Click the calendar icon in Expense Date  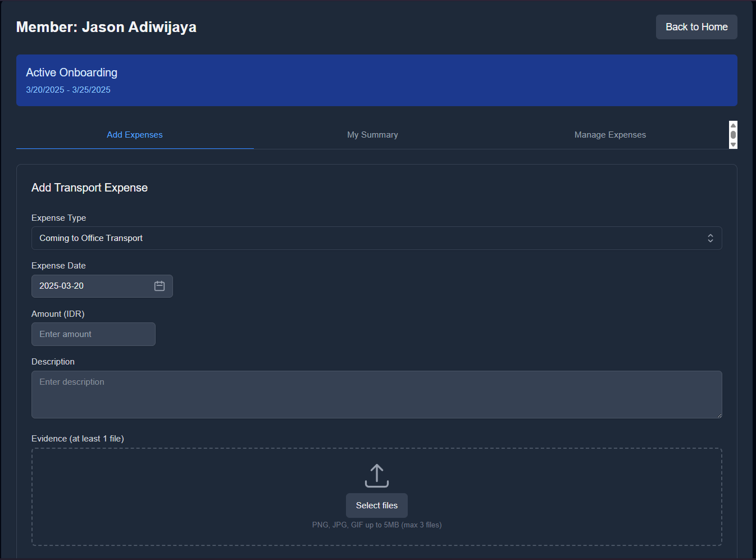(x=160, y=286)
